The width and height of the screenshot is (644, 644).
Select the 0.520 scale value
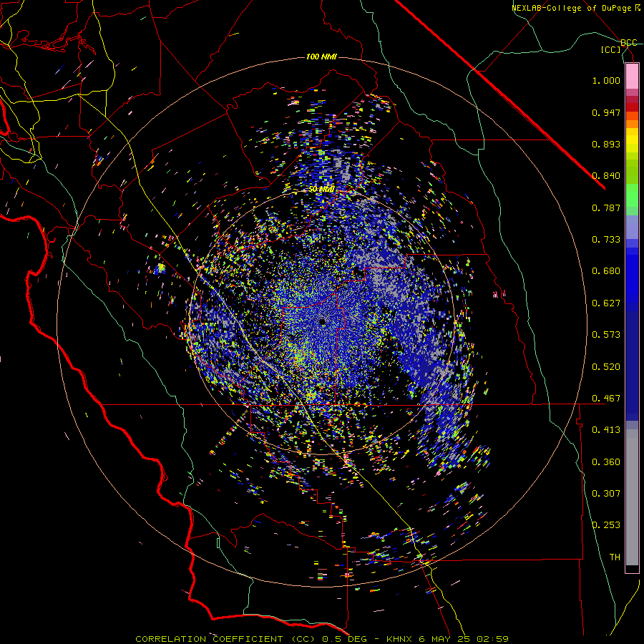tap(606, 367)
